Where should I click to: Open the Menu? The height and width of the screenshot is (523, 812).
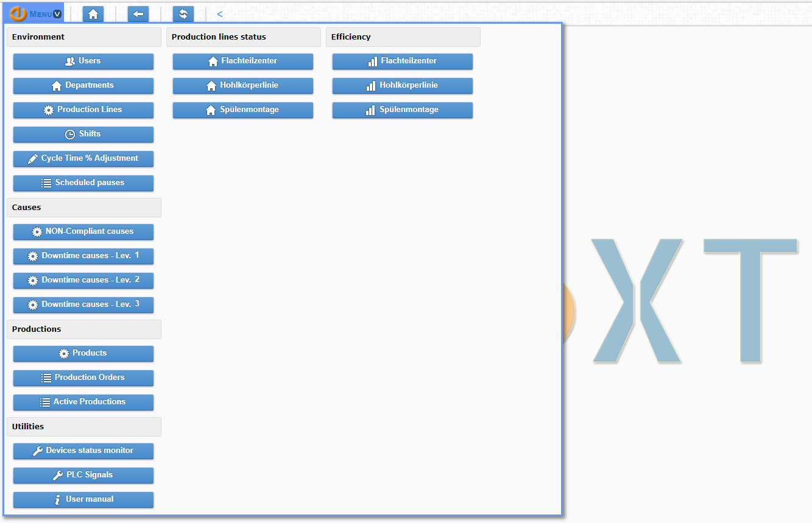[x=42, y=13]
